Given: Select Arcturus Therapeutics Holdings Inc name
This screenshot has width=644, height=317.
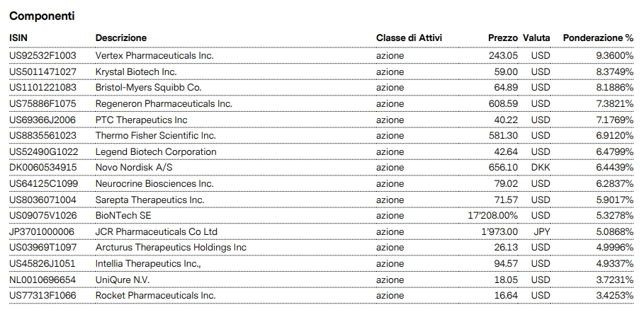Looking at the screenshot, I should tap(171, 247).
